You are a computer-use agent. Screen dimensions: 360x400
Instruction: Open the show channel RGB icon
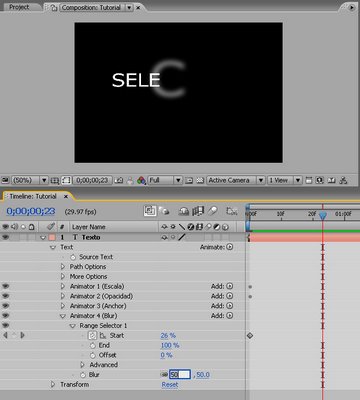(x=141, y=180)
